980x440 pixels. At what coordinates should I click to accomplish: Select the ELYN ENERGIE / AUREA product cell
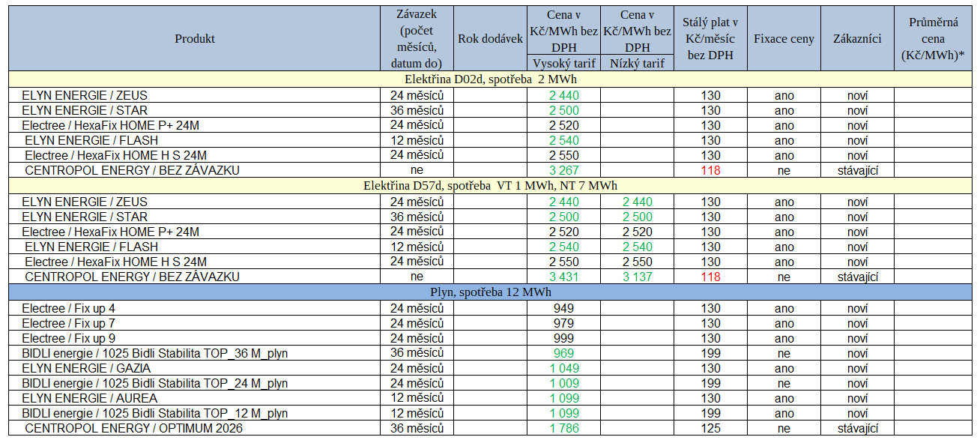[x=89, y=398]
